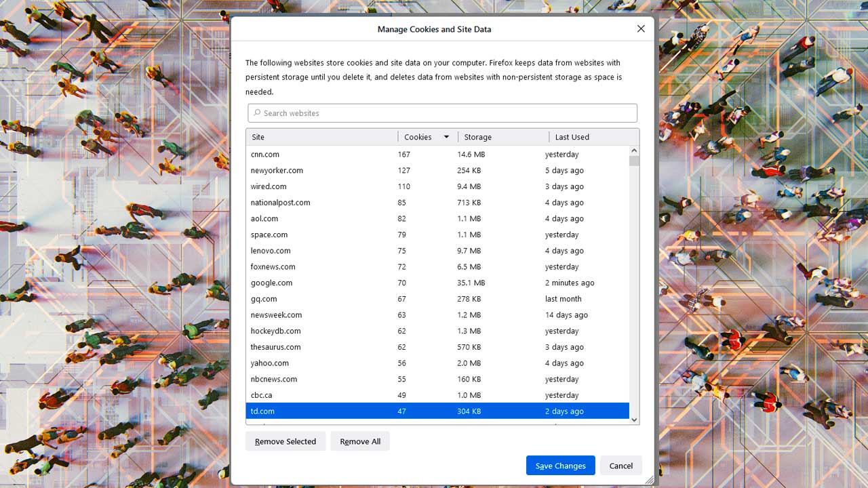Click the Remove Selected button
The image size is (868, 488).
pos(285,441)
